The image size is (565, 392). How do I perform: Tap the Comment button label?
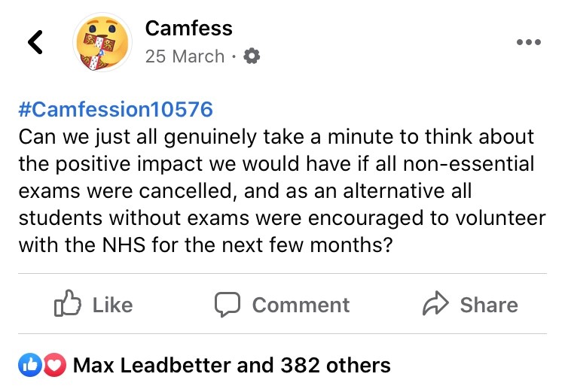[x=301, y=305]
